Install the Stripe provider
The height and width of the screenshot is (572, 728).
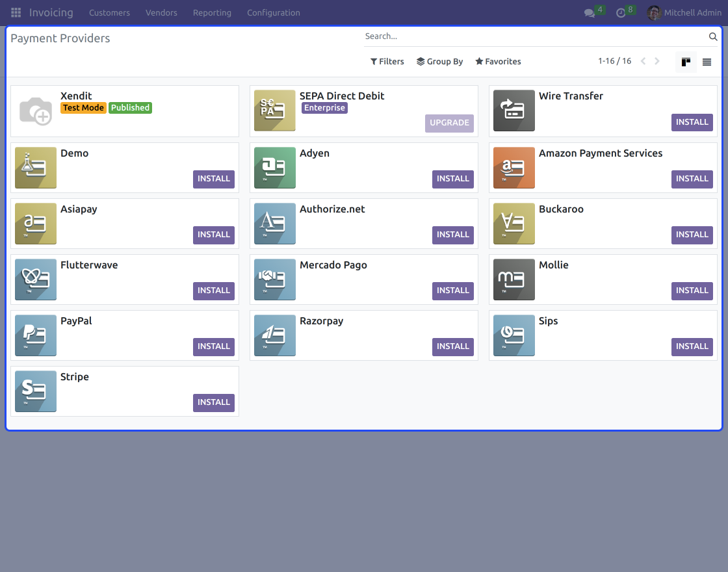[214, 402]
